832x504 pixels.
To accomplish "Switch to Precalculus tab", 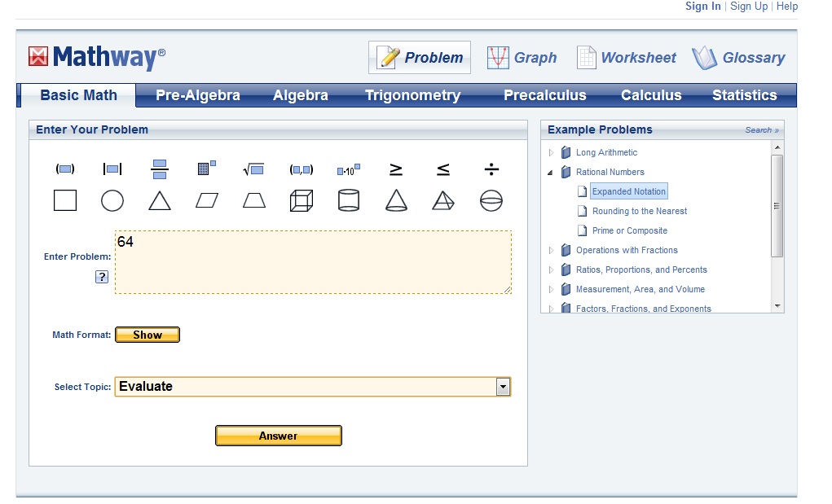I will click(x=545, y=95).
